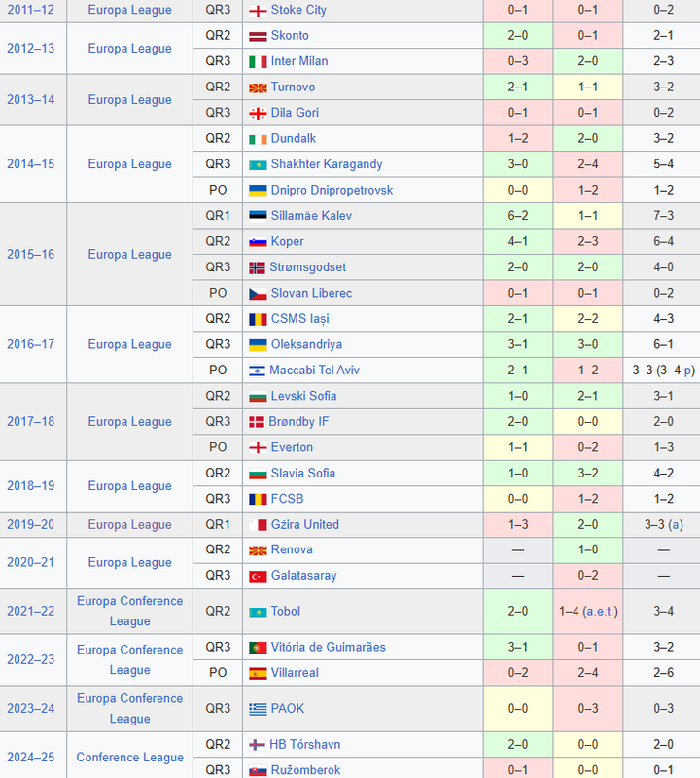Open the 2019–20 season link
Image resolution: width=700 pixels, height=778 pixels.
point(31,524)
